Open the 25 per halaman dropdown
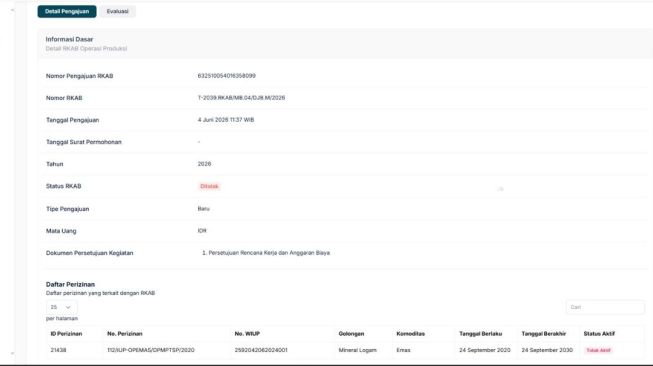Viewport: 653px width, 366px height. [61, 307]
